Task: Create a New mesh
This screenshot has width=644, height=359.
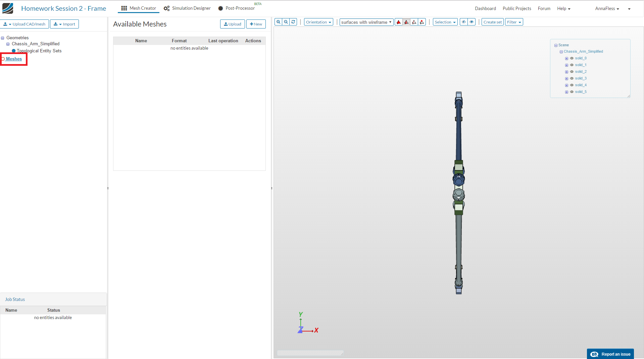Action: (x=256, y=24)
